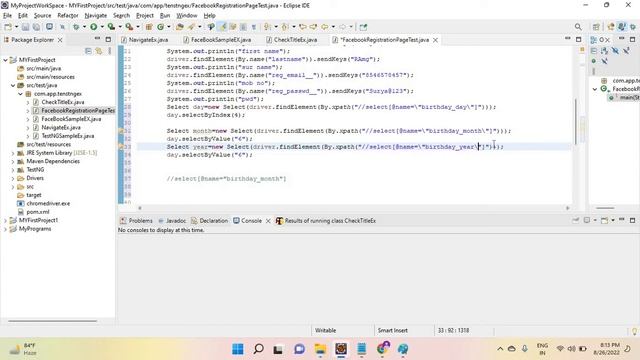The width and height of the screenshot is (640, 360).
Task: Click Display Selected Console icon
Action: coord(587,220)
